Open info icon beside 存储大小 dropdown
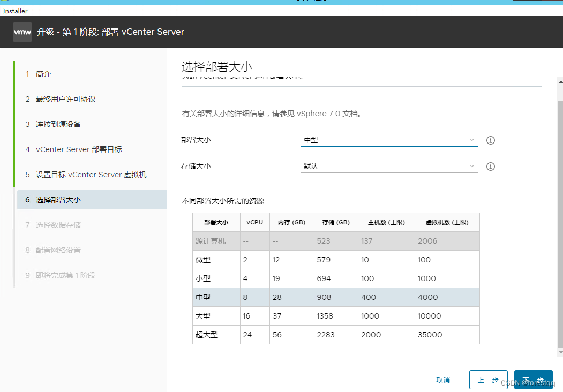Image resolution: width=563 pixels, height=392 pixels. click(x=491, y=167)
